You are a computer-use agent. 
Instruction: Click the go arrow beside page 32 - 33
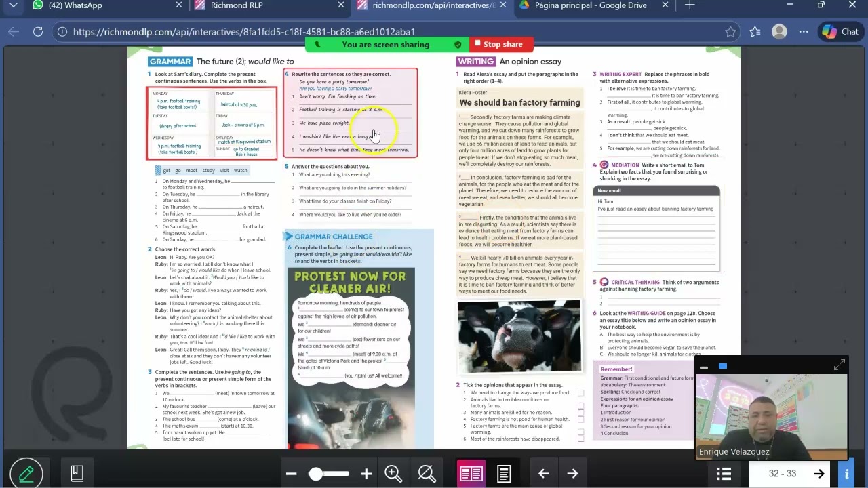(x=818, y=474)
